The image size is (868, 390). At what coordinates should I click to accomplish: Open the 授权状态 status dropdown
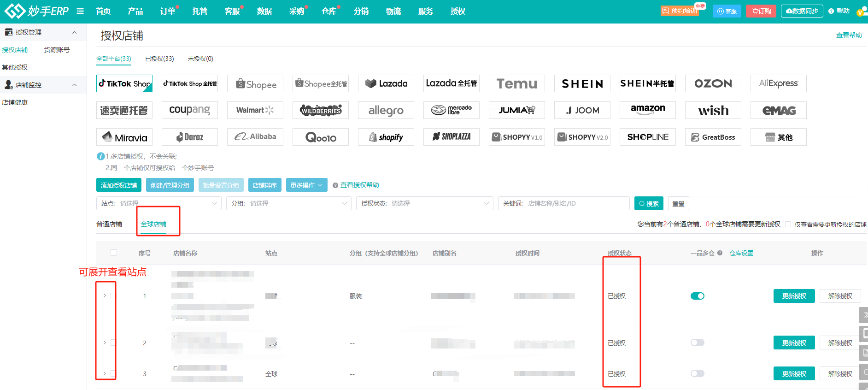pos(425,203)
